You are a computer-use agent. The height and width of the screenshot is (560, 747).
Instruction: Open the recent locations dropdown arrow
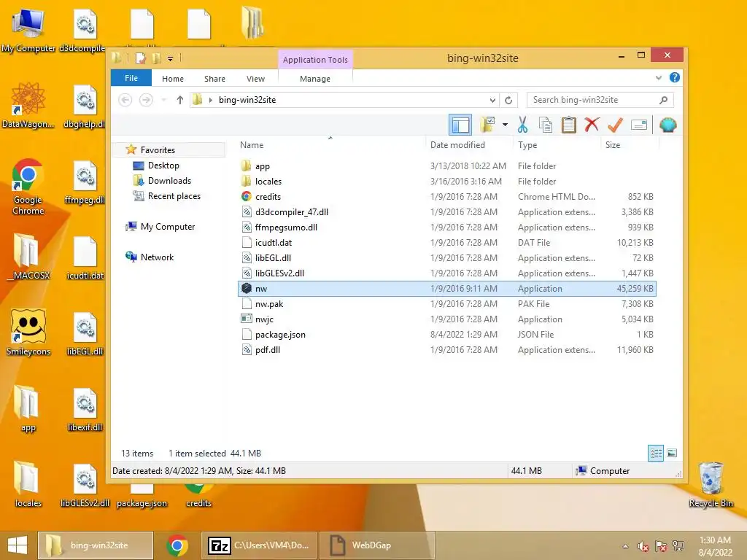point(164,100)
